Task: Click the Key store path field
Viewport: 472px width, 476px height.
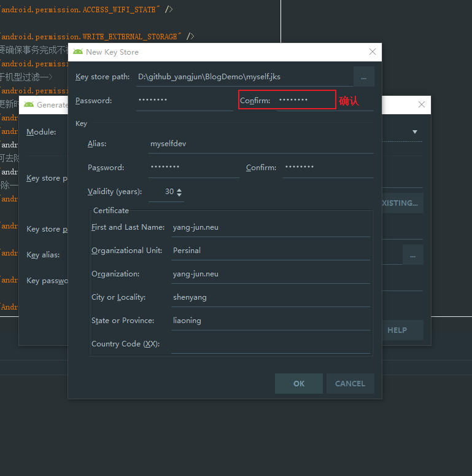Action: coord(244,77)
